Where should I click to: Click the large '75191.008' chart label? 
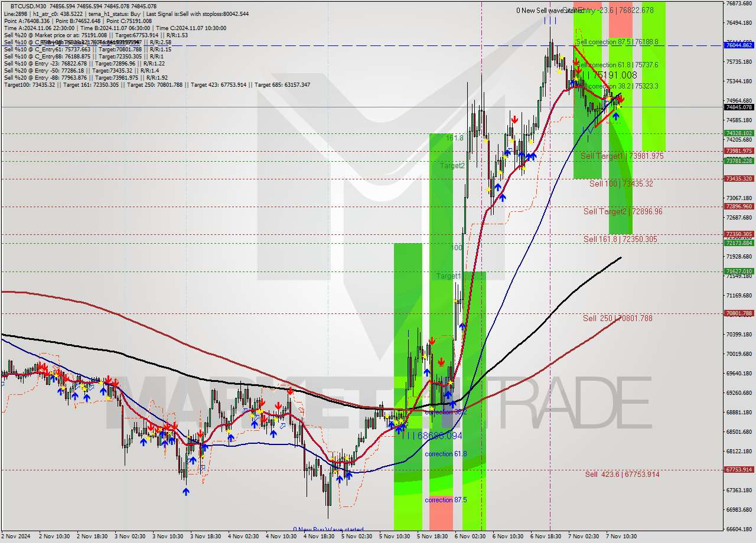pos(615,75)
